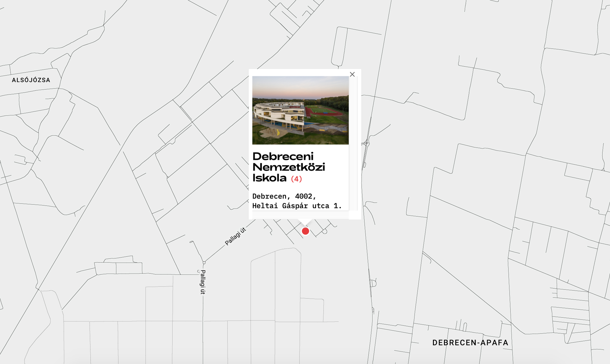Click the red (4) project count
This screenshot has width=610, height=364.
click(x=296, y=179)
